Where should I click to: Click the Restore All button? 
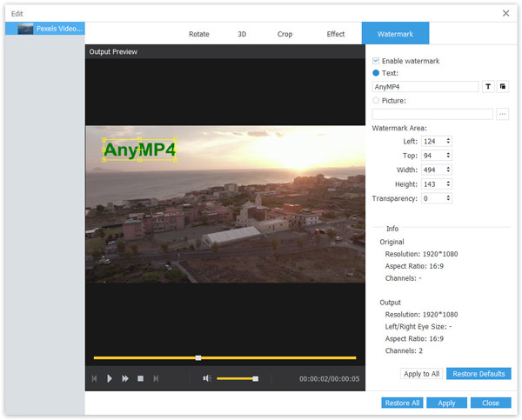[x=402, y=403]
